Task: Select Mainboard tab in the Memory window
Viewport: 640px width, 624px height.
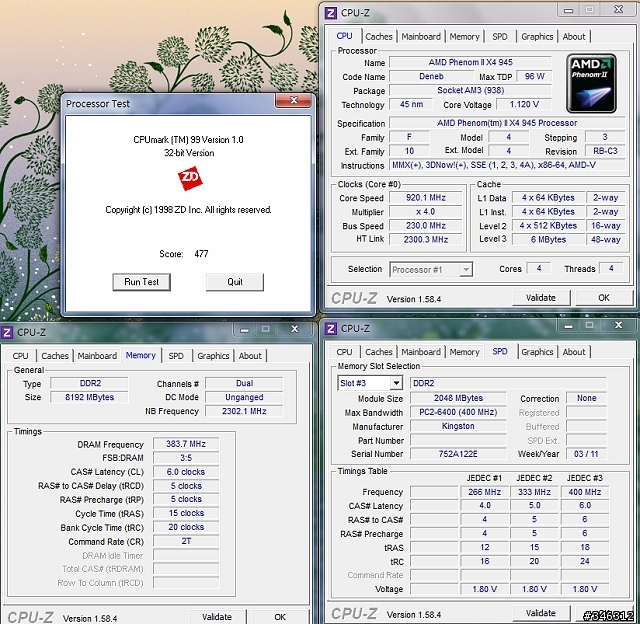Action: pyautogui.click(x=97, y=355)
